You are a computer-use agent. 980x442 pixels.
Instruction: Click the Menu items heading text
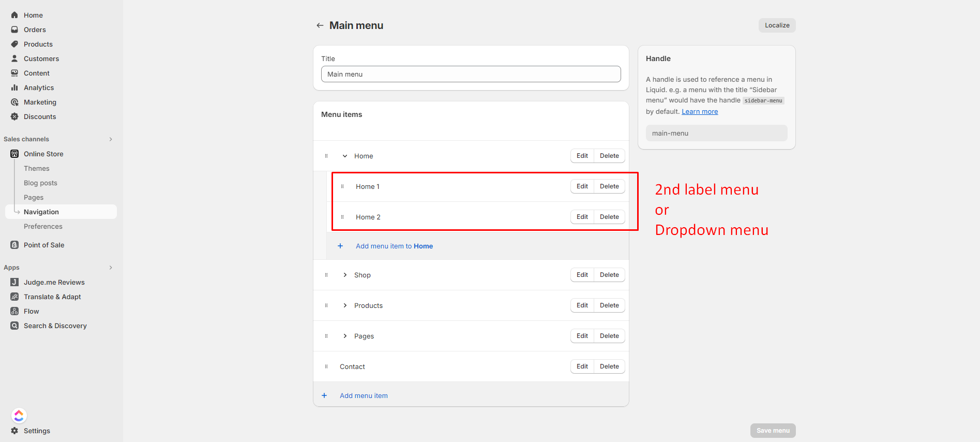341,114
